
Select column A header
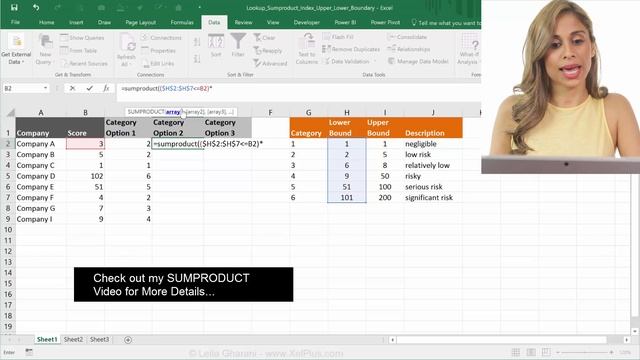[x=41, y=112]
